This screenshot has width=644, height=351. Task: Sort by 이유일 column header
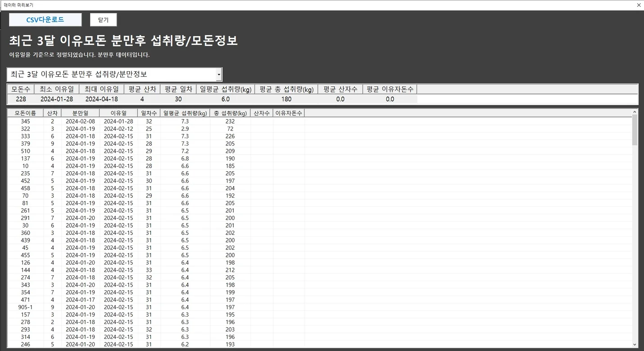coord(118,113)
